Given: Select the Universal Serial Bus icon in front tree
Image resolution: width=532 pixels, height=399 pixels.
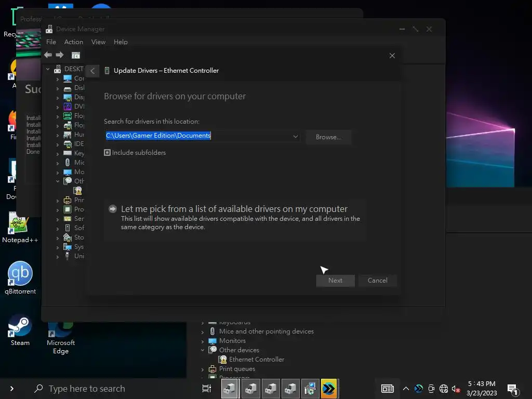Looking at the screenshot, I should pyautogui.click(x=68, y=256).
